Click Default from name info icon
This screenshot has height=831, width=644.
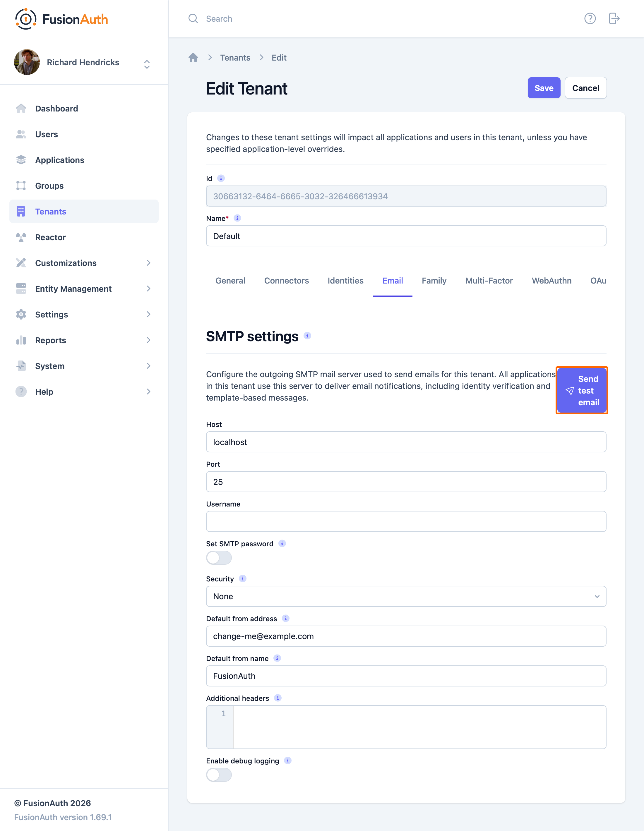coord(277,658)
